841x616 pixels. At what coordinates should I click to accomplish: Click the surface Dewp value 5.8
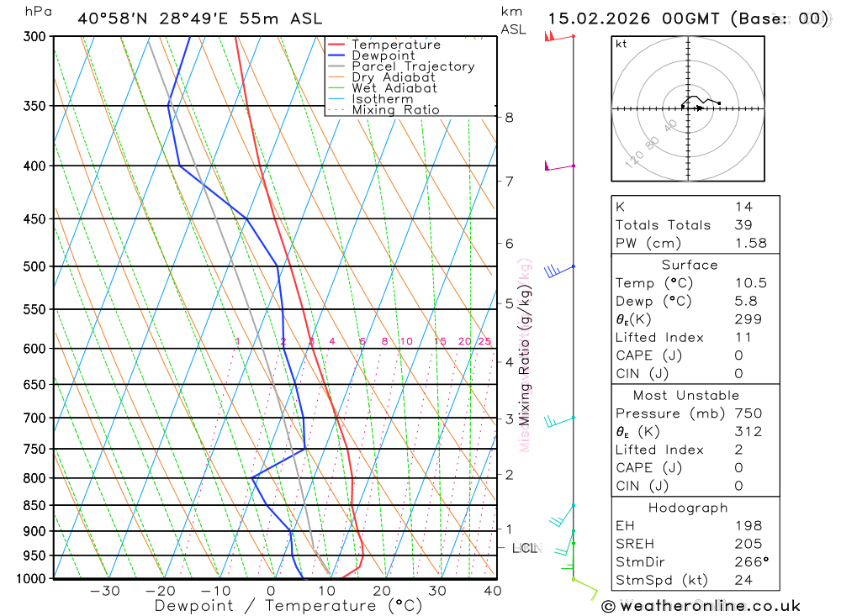[746, 302]
